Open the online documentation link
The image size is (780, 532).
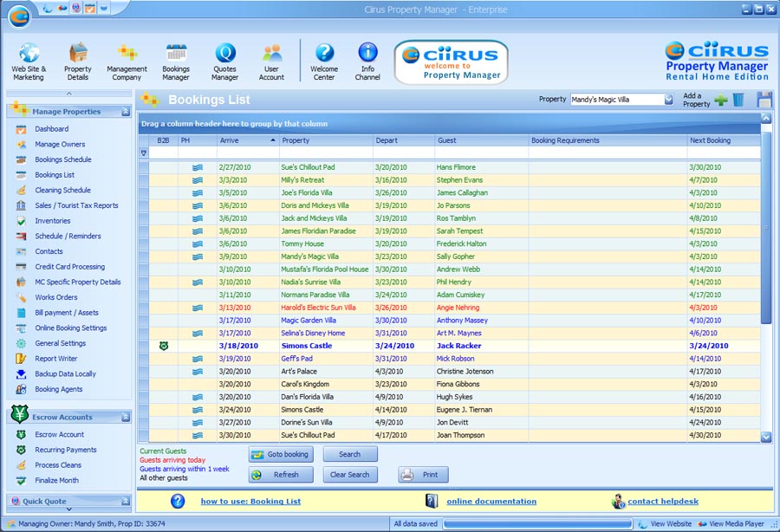491,501
